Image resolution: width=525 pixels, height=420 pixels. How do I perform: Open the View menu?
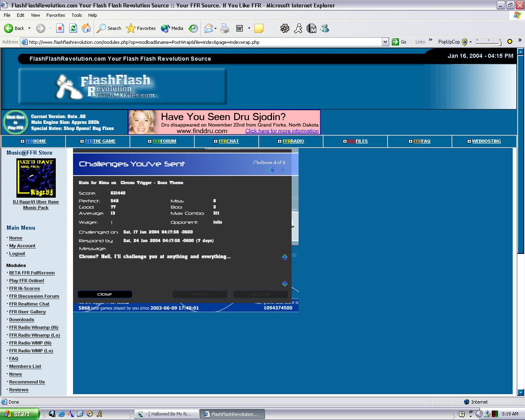(x=35, y=15)
